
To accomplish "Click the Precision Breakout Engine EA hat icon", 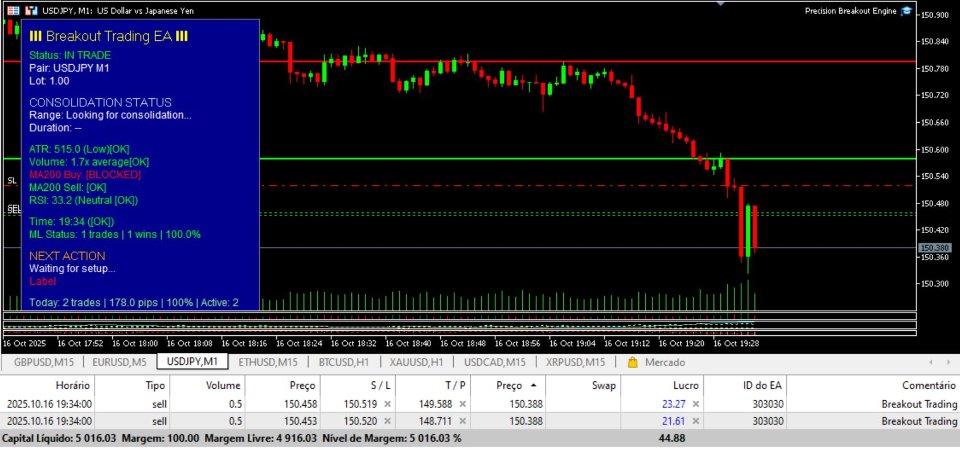I will pos(906,11).
